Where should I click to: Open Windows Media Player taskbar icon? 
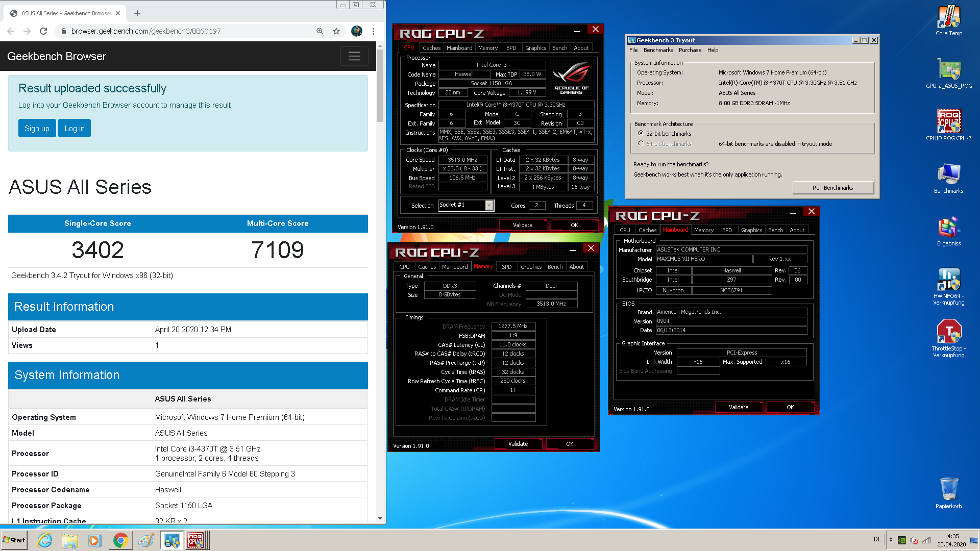[x=95, y=540]
